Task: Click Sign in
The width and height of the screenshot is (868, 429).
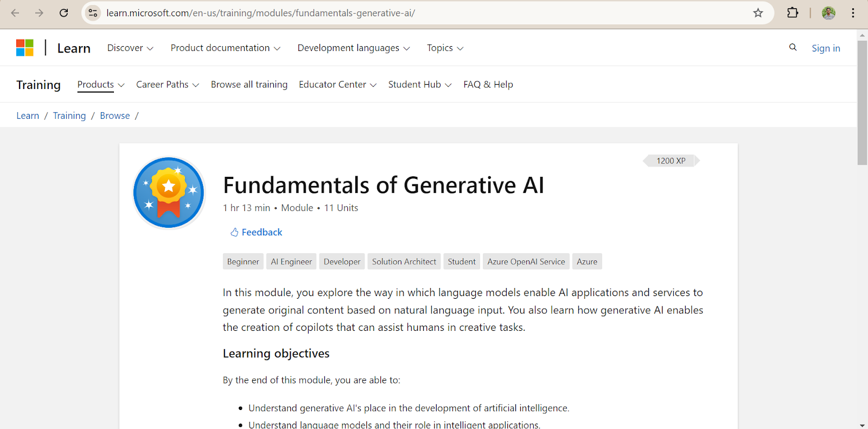Action: (x=826, y=48)
